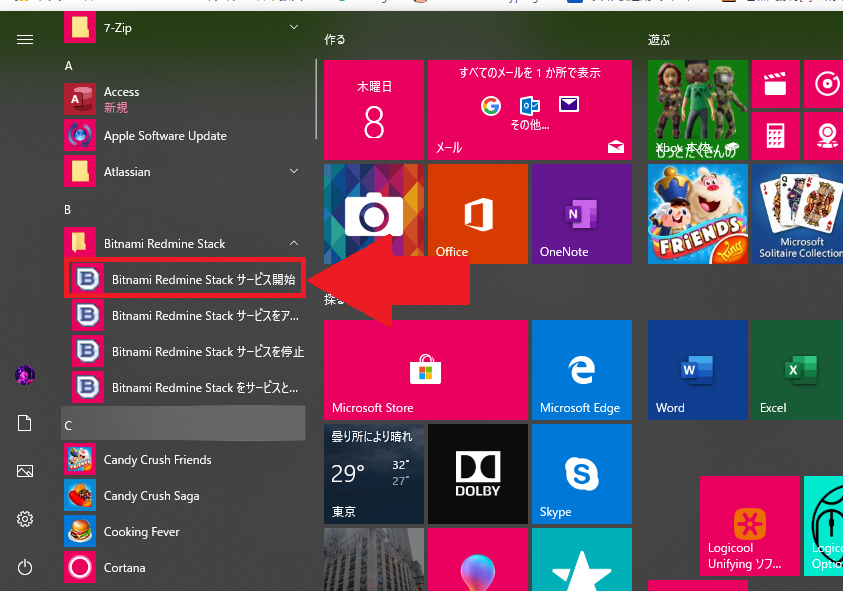Launch Candy Crush Saga
Image resolution: width=843 pixels, height=591 pixels.
[x=184, y=495]
